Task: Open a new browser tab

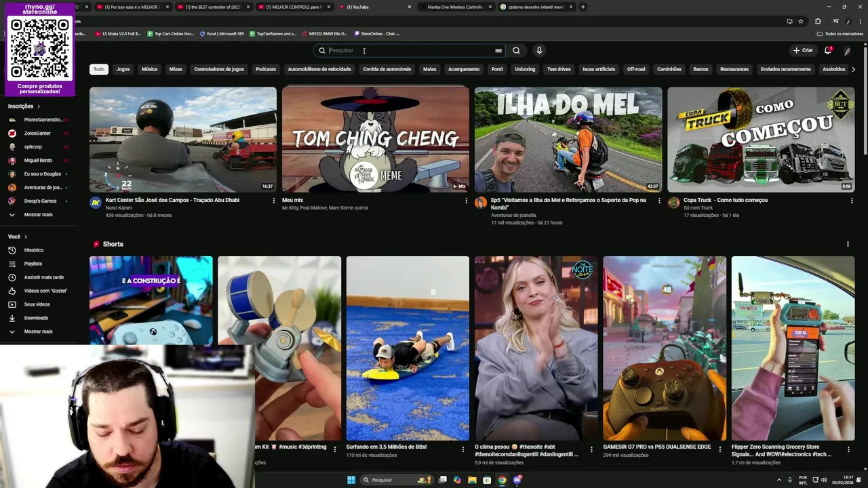Action: pos(583,7)
